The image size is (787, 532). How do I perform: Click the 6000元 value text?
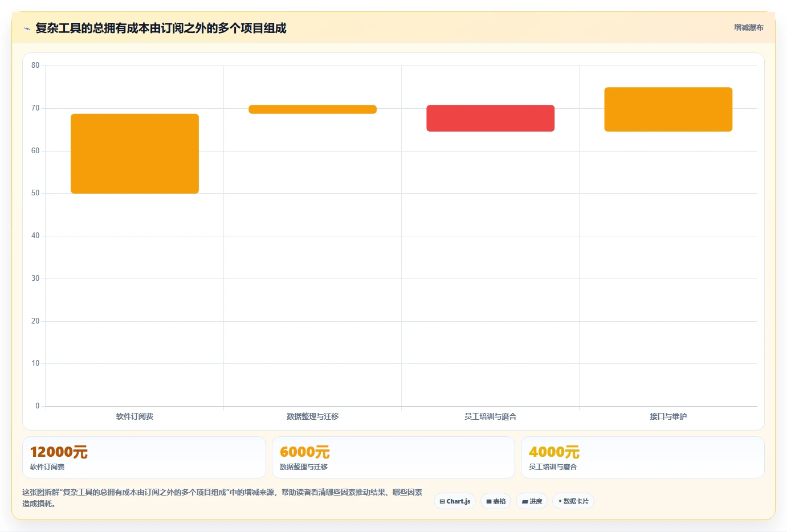(305, 452)
